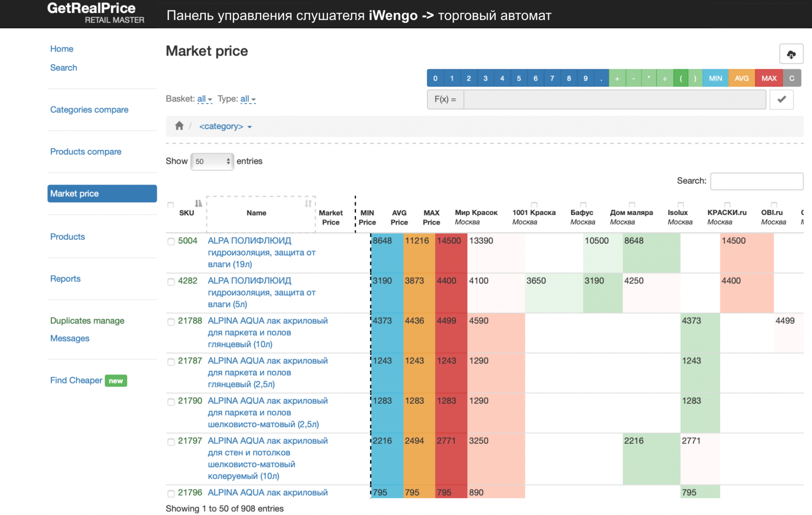The height and width of the screenshot is (515, 812).
Task: Open Show entries count selector
Action: pos(212,161)
